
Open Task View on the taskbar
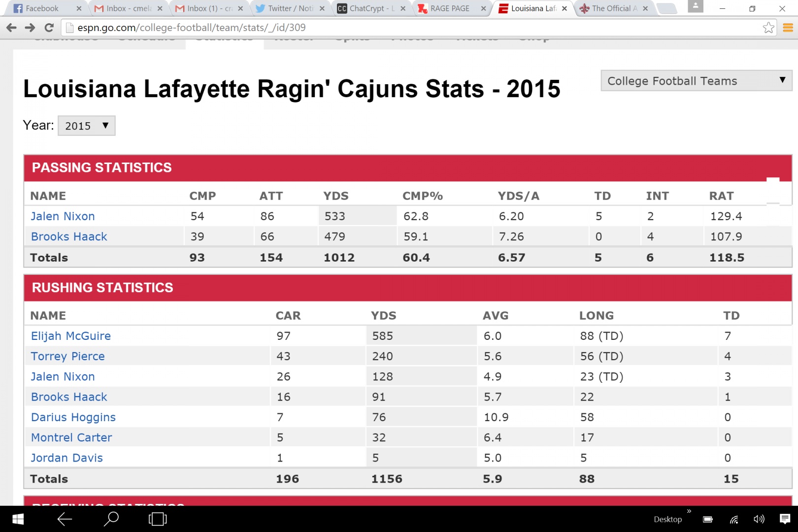click(158, 519)
